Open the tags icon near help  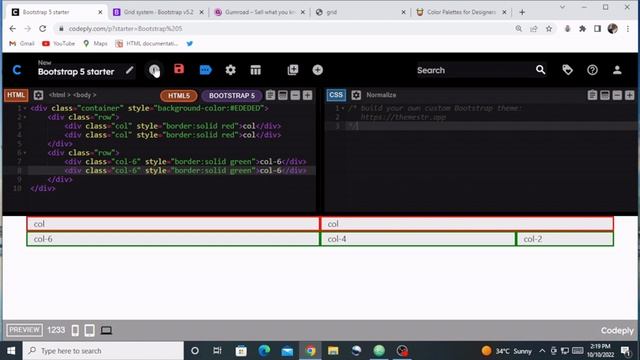click(567, 70)
